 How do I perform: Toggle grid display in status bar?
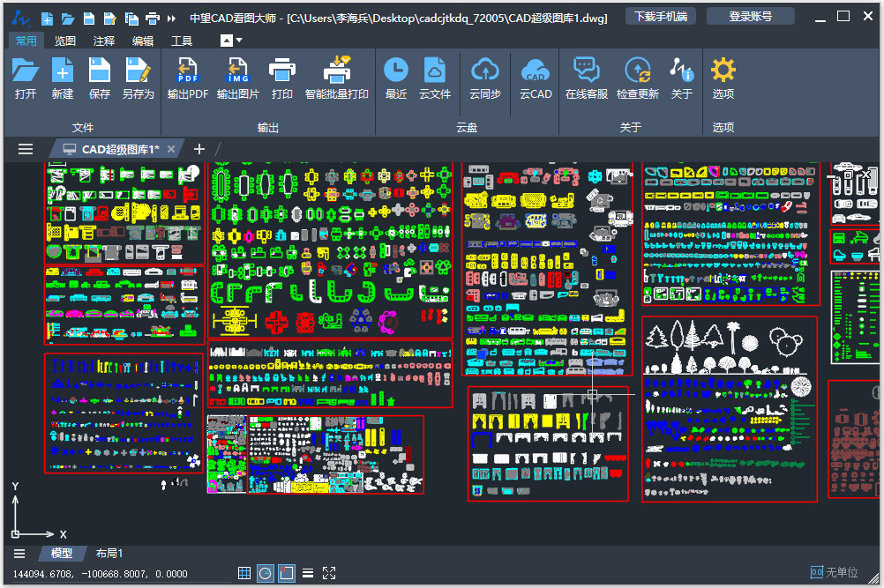click(x=244, y=573)
